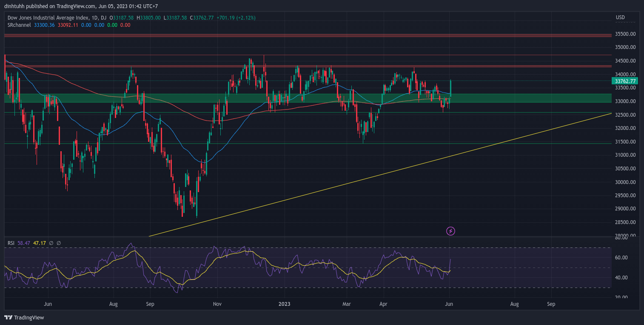The height and width of the screenshot is (325, 644).
Task: Click the 35500.00 price axis label
Action: [625, 34]
